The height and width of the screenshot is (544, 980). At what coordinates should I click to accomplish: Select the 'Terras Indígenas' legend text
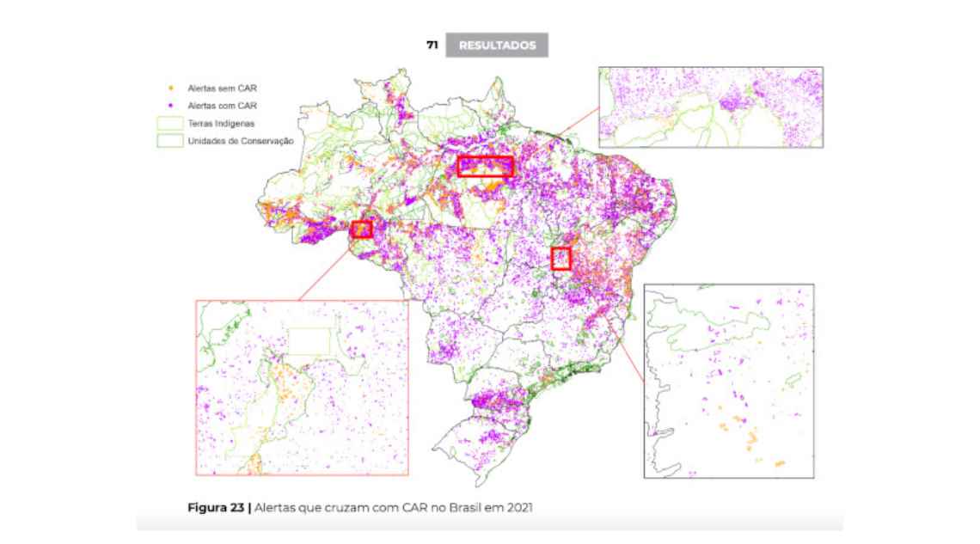click(x=221, y=123)
